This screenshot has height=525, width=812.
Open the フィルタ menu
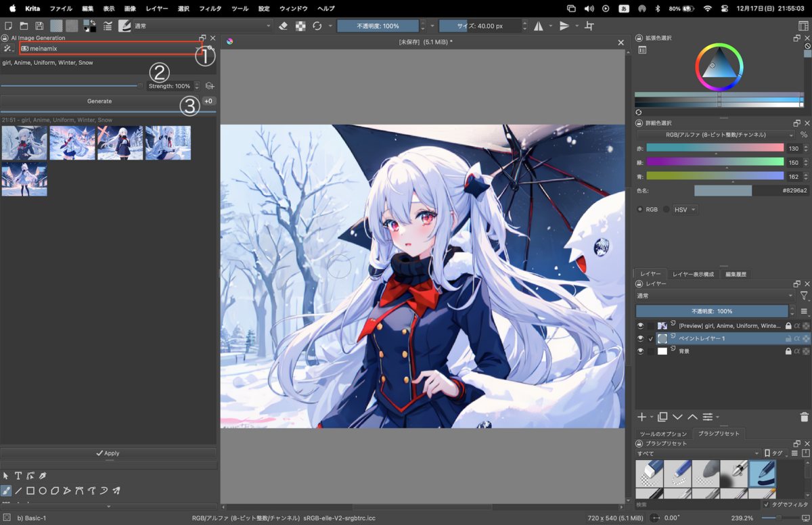[212, 8]
